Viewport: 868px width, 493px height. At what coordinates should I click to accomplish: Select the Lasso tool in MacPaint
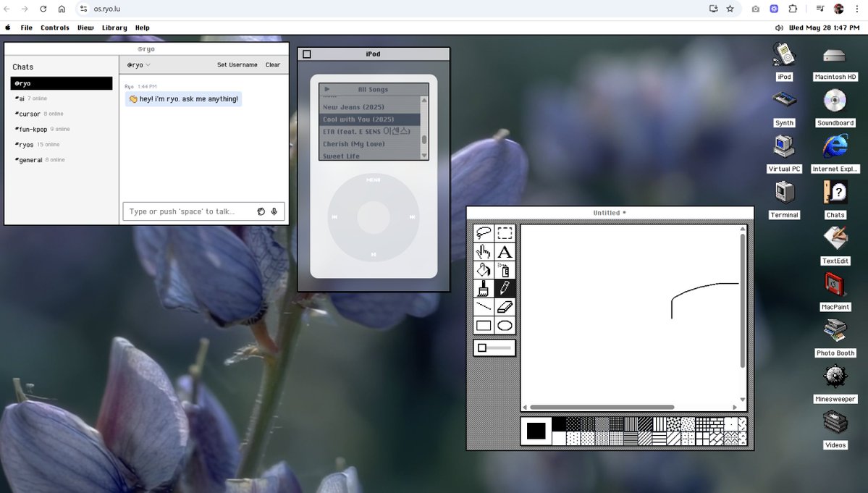(484, 233)
